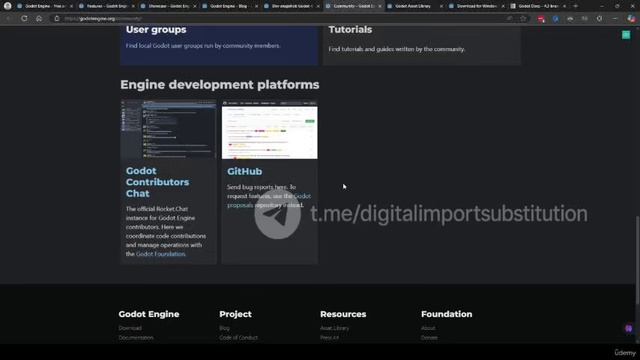Open Blog in Project footer column
Screen dimensions: 640x360
pos(224,328)
